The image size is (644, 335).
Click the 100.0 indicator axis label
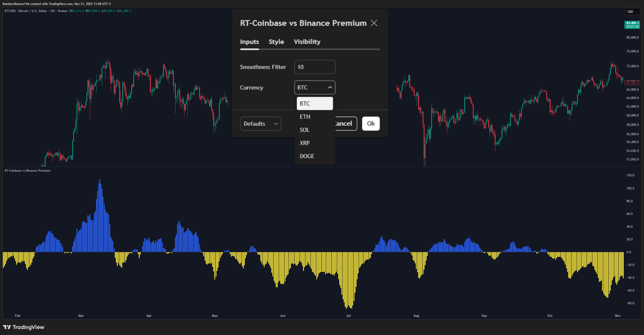630,188
